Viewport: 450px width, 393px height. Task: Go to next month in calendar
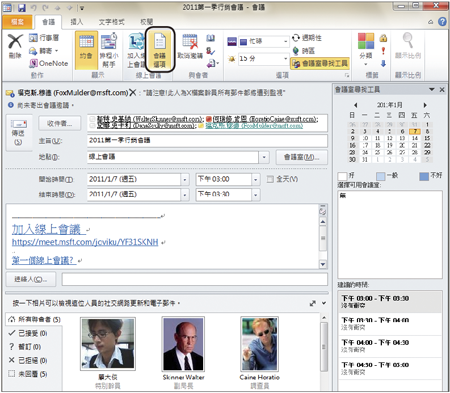pyautogui.click(x=425, y=105)
